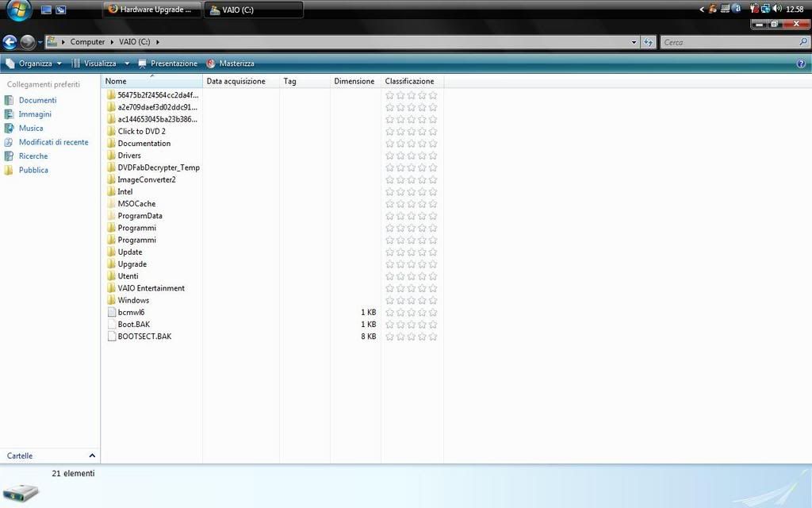The width and height of the screenshot is (812, 508).
Task: Start the Presentazione slideshow
Action: pos(168,63)
